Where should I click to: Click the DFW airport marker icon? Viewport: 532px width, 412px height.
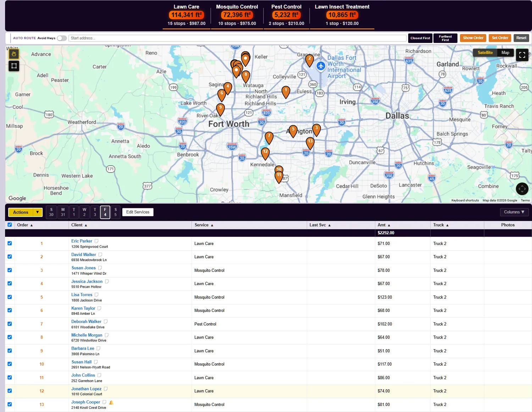(321, 66)
